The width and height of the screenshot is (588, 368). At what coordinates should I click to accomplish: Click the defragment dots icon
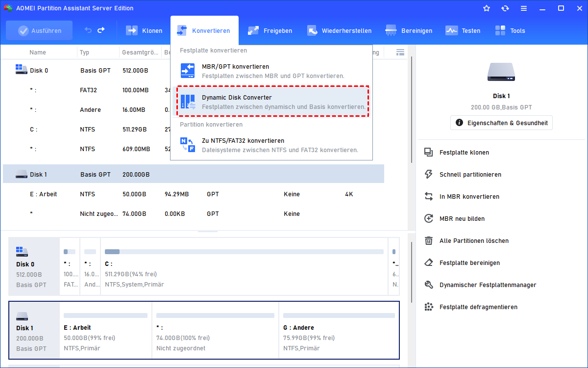tap(429, 307)
